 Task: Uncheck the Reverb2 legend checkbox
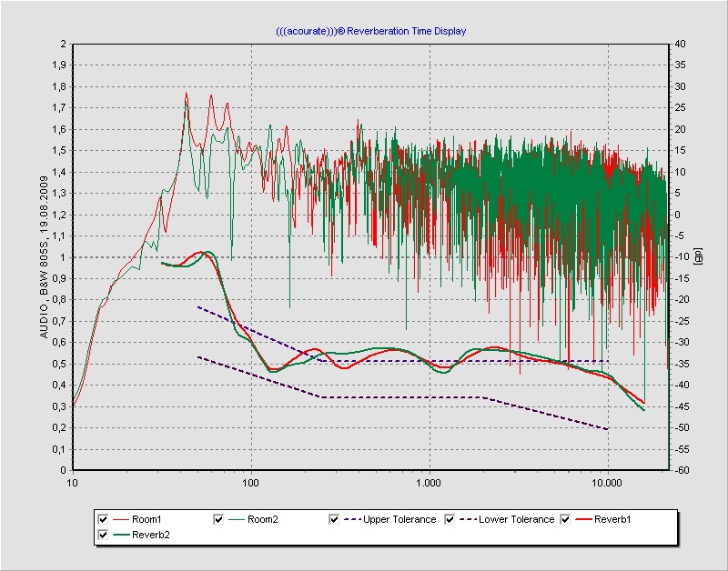click(x=103, y=536)
